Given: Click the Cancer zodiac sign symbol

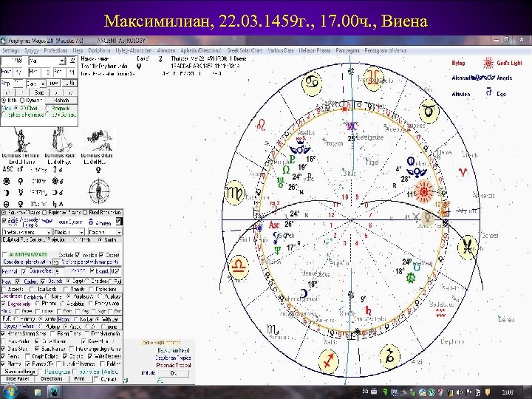Looking at the screenshot, I should 312,83.
